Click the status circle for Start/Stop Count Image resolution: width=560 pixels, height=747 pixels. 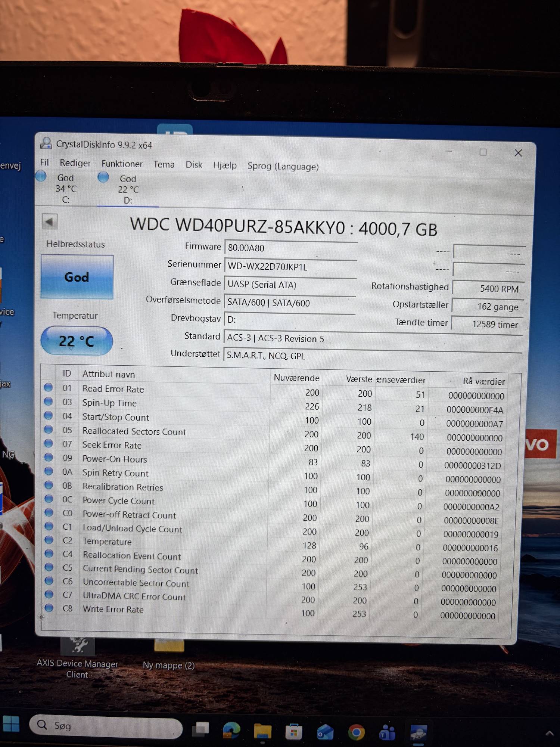[x=49, y=415]
